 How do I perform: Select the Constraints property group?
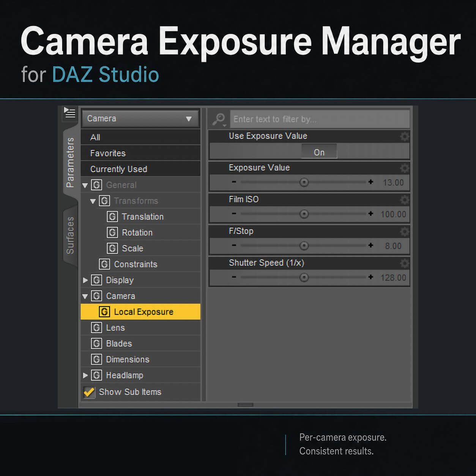point(140,264)
